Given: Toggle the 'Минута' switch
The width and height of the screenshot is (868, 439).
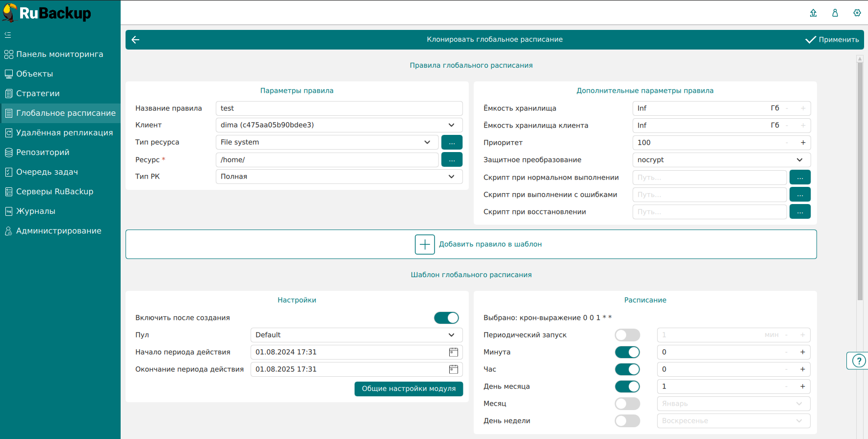Looking at the screenshot, I should point(628,352).
